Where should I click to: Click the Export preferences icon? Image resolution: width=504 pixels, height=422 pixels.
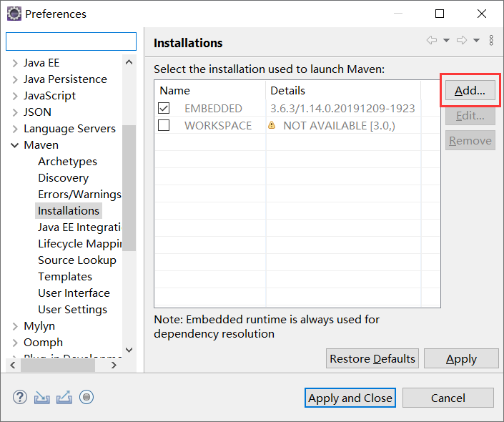point(64,397)
